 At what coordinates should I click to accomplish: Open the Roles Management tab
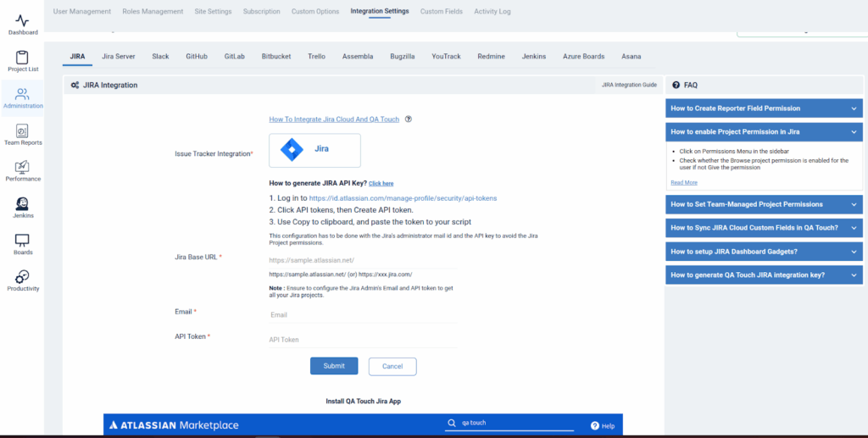153,11
